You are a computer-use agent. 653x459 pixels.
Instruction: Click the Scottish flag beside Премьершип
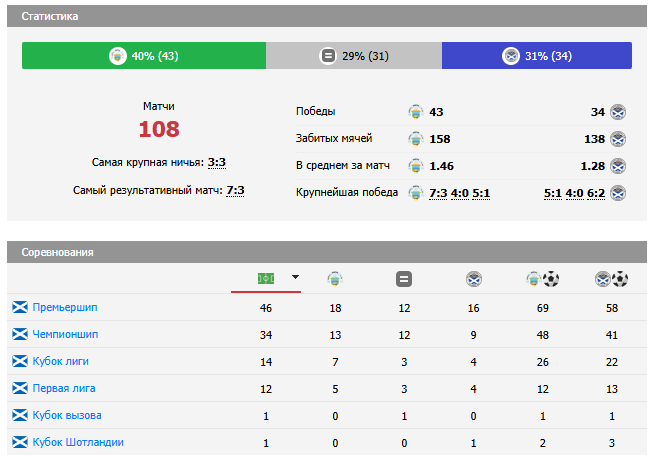coord(19,307)
